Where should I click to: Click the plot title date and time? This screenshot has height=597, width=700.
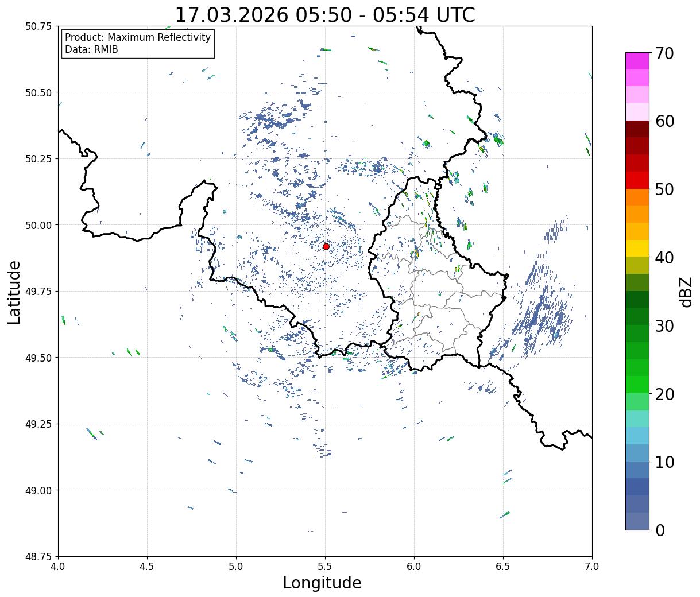325,14
